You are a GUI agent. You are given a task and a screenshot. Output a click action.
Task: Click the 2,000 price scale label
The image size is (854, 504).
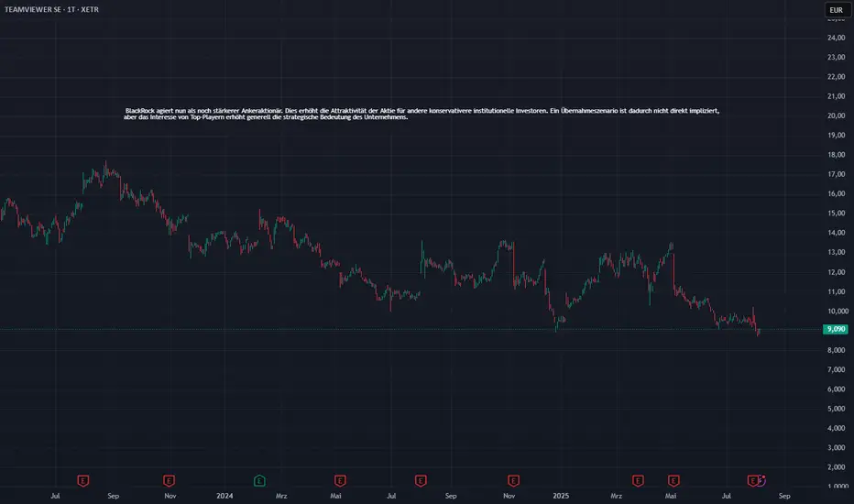836,467
